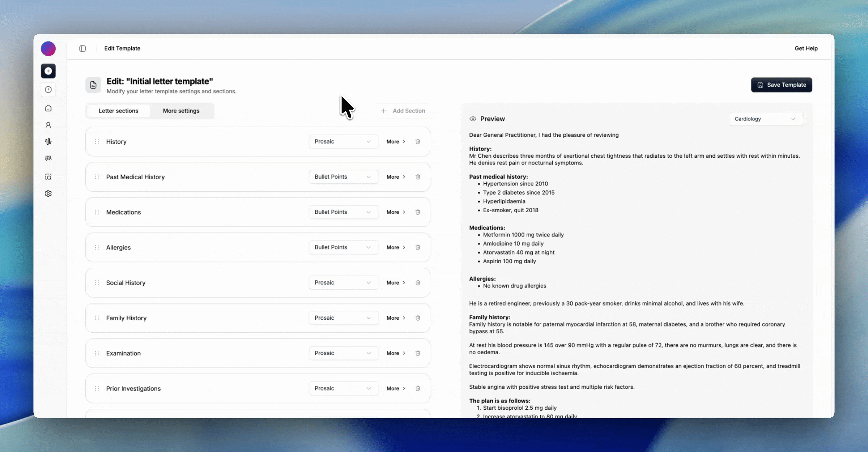868x452 pixels.
Task: Click Save Template button
Action: 781,85
